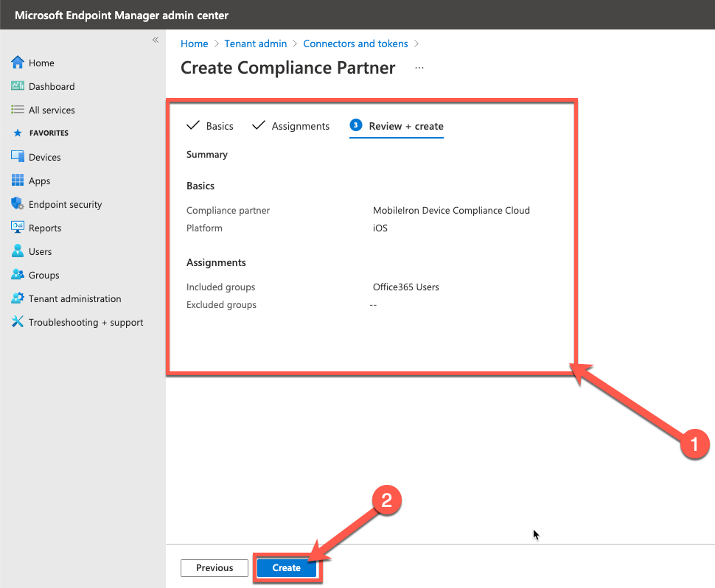Click the FAVORITES star icon
Screen dimensions: 715x588
[x=21, y=133]
